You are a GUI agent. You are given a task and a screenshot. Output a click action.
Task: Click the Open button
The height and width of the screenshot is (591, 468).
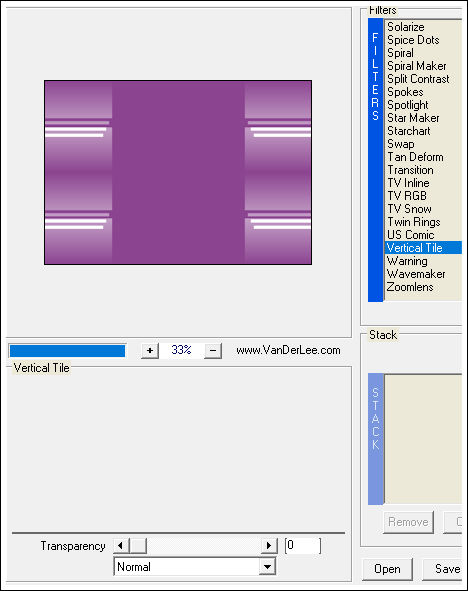[x=387, y=569]
